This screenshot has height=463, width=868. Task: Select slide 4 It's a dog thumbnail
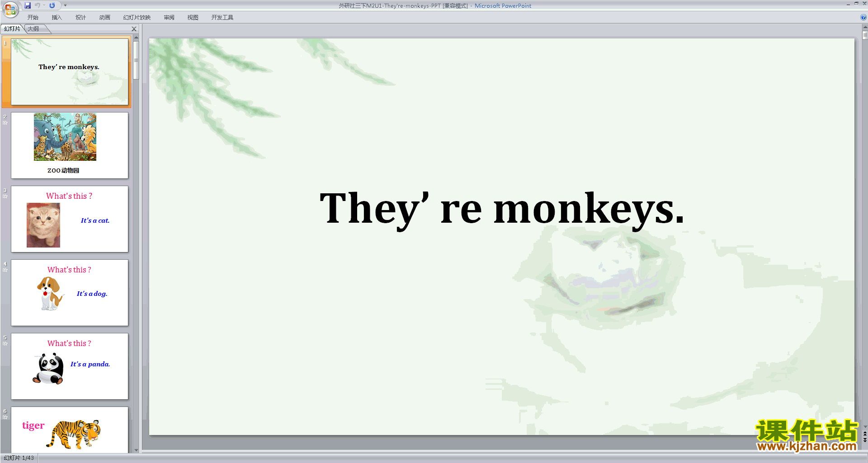pos(70,293)
